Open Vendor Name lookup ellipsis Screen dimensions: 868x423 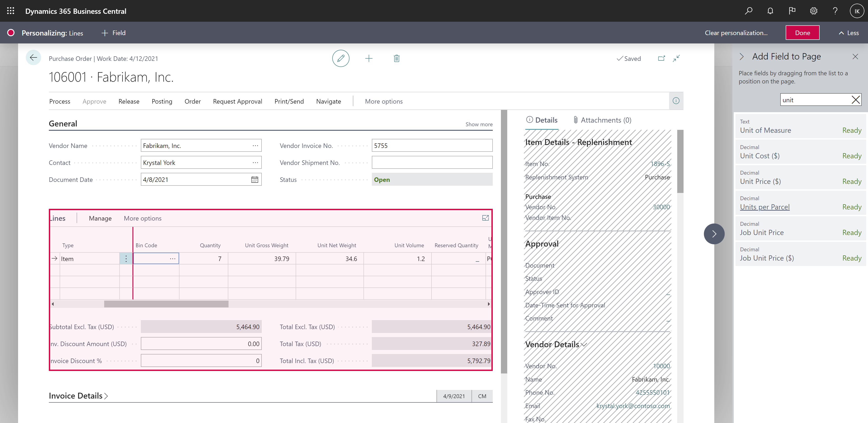click(x=255, y=145)
